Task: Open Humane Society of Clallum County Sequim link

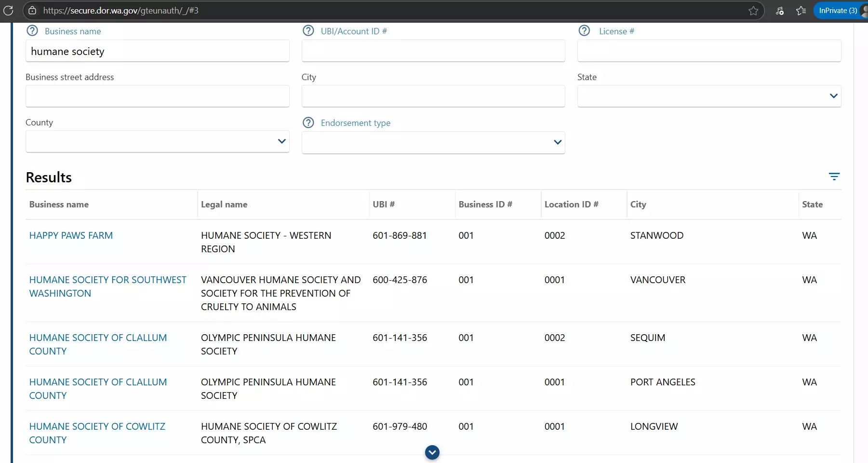Action: coord(98,344)
